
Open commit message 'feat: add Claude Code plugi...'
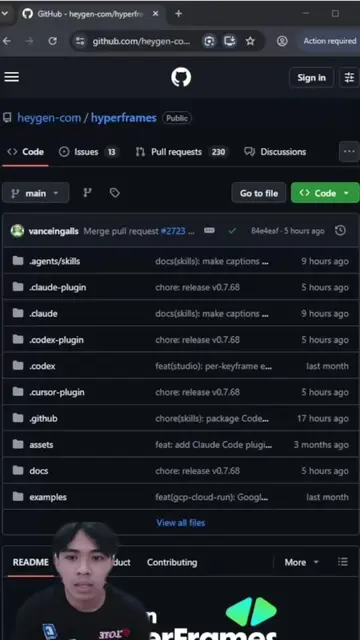pyautogui.click(x=213, y=444)
